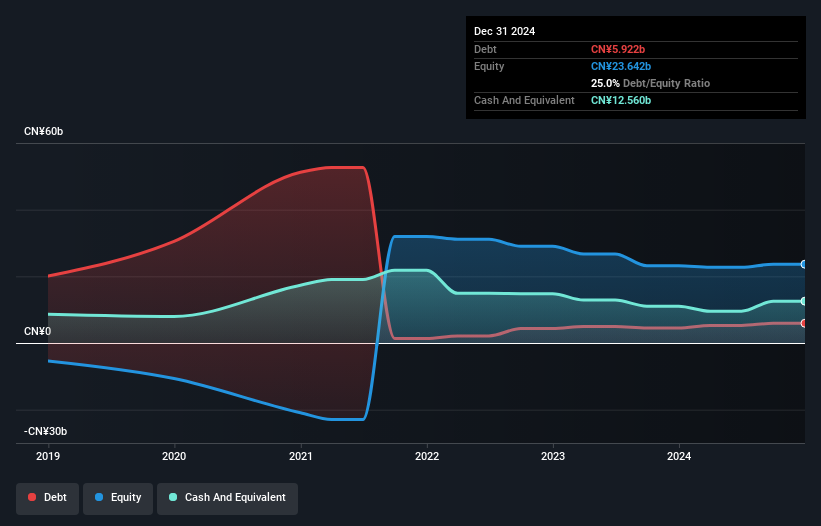Click the 2024 x-axis label
Image resolution: width=821 pixels, height=526 pixels.
click(679, 456)
